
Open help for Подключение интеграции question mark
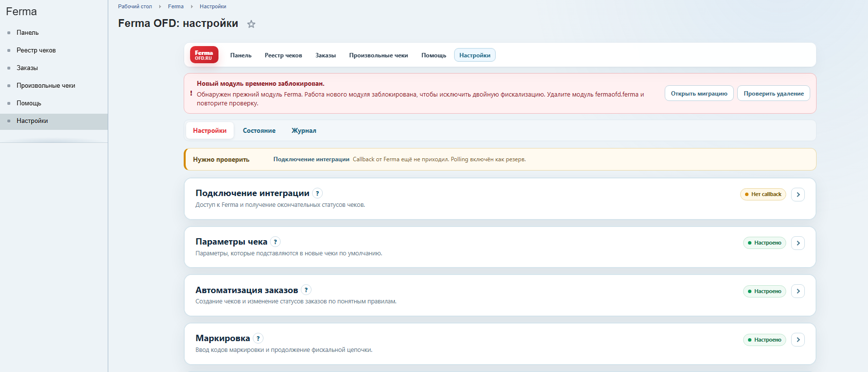click(317, 193)
